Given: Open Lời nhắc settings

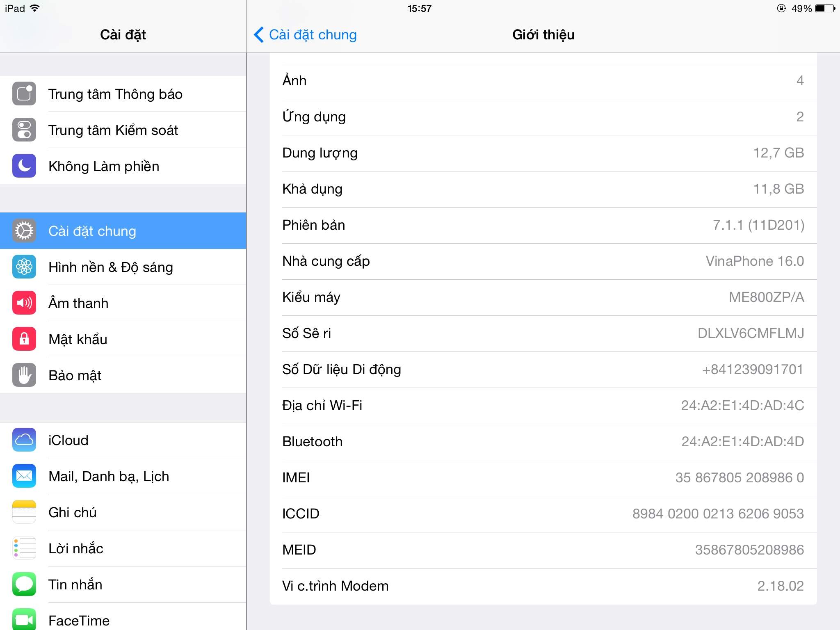Looking at the screenshot, I should tap(123, 548).
